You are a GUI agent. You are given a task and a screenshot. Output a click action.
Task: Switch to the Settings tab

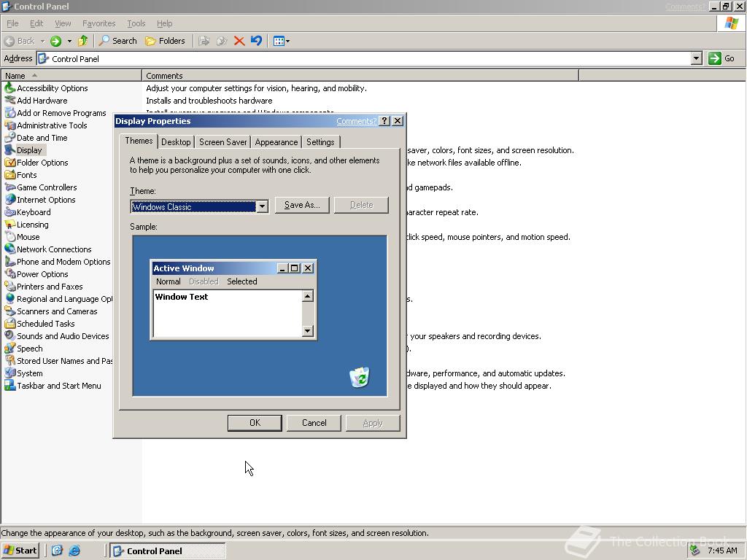[320, 142]
